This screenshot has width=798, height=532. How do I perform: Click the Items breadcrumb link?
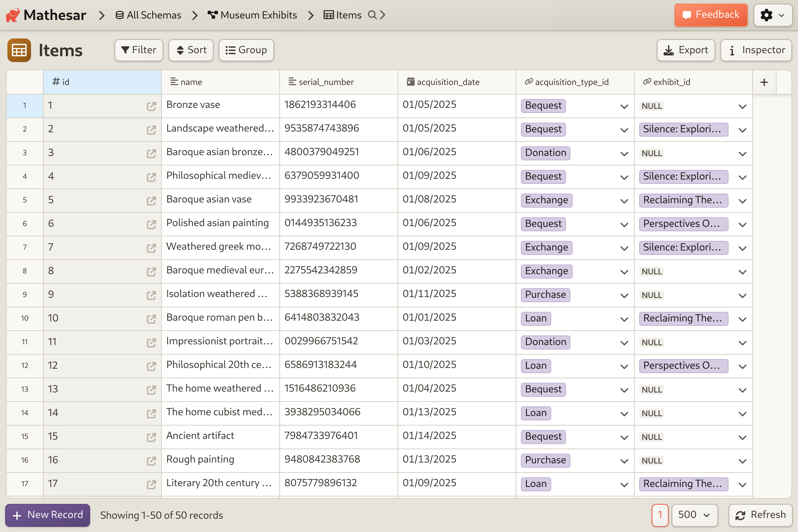click(343, 15)
